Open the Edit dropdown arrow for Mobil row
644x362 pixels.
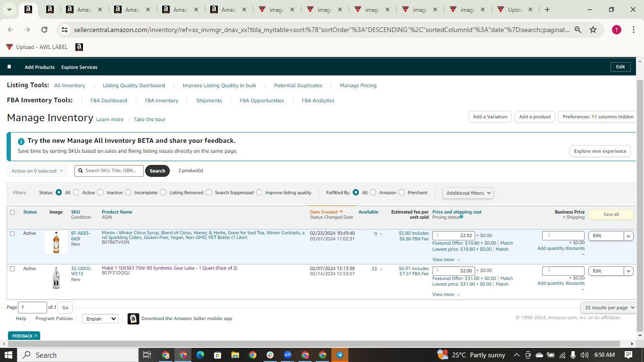628,271
